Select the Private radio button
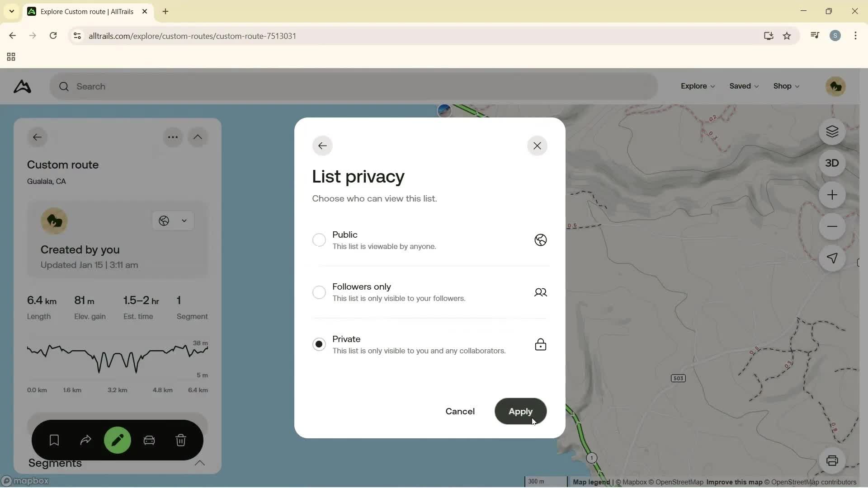868x488 pixels. pos(319,344)
